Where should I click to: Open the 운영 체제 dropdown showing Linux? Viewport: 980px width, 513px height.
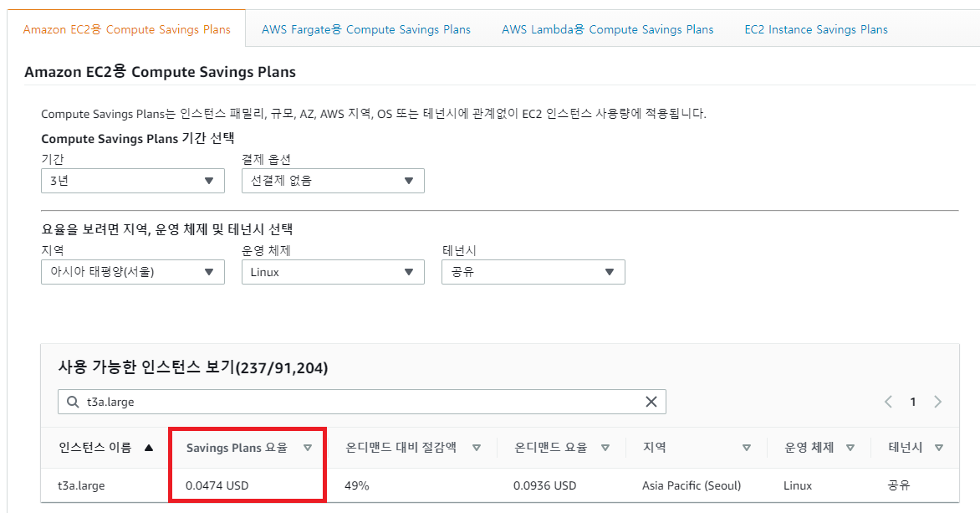(x=333, y=272)
